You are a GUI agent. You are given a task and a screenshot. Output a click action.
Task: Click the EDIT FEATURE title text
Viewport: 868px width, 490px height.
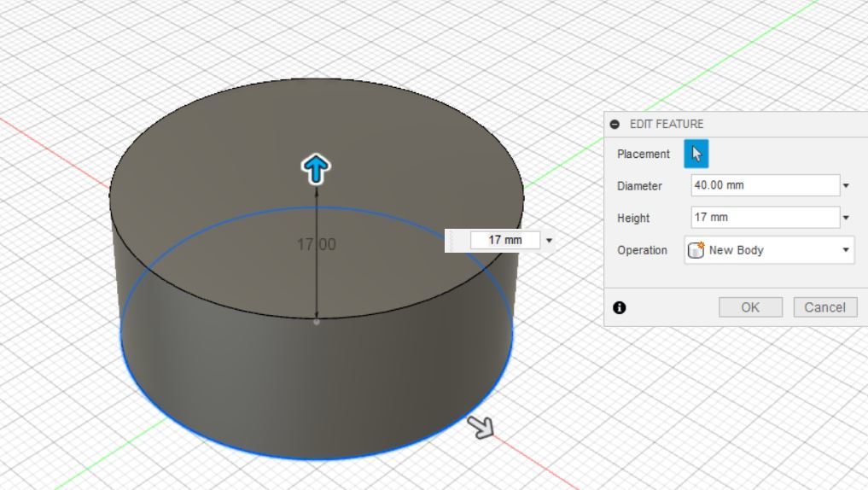[x=667, y=124]
